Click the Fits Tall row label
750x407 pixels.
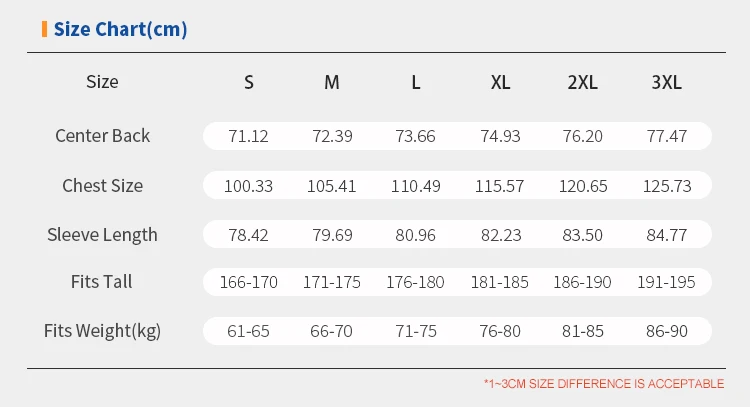point(102,282)
